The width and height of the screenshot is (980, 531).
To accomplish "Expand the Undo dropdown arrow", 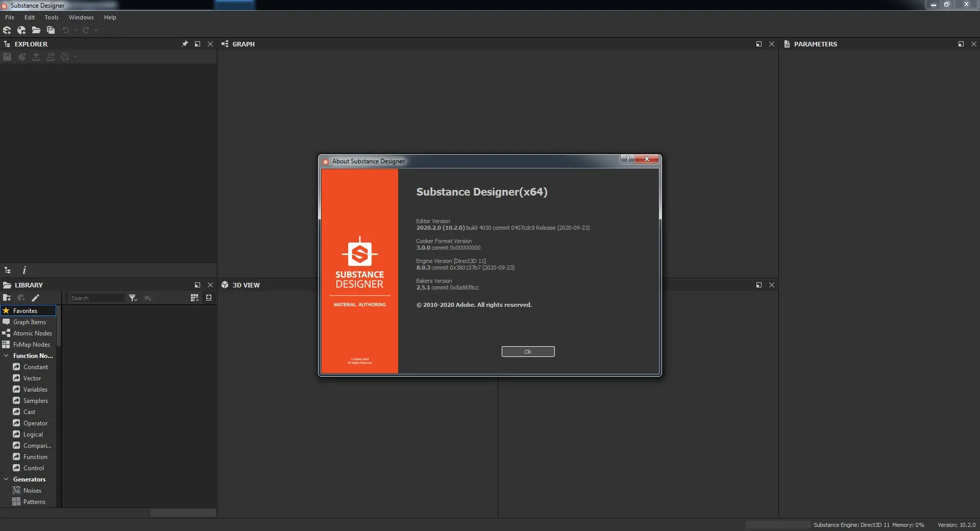I will click(76, 31).
